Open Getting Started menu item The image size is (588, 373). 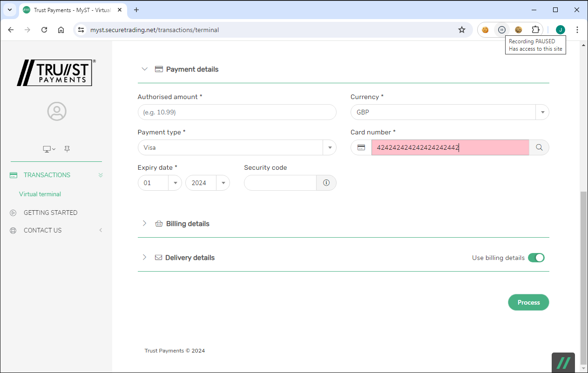point(51,213)
